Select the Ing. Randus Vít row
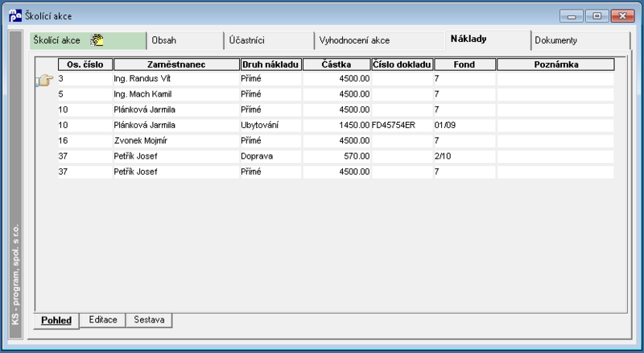Image resolution: width=644 pixels, height=353 pixels. (x=336, y=79)
